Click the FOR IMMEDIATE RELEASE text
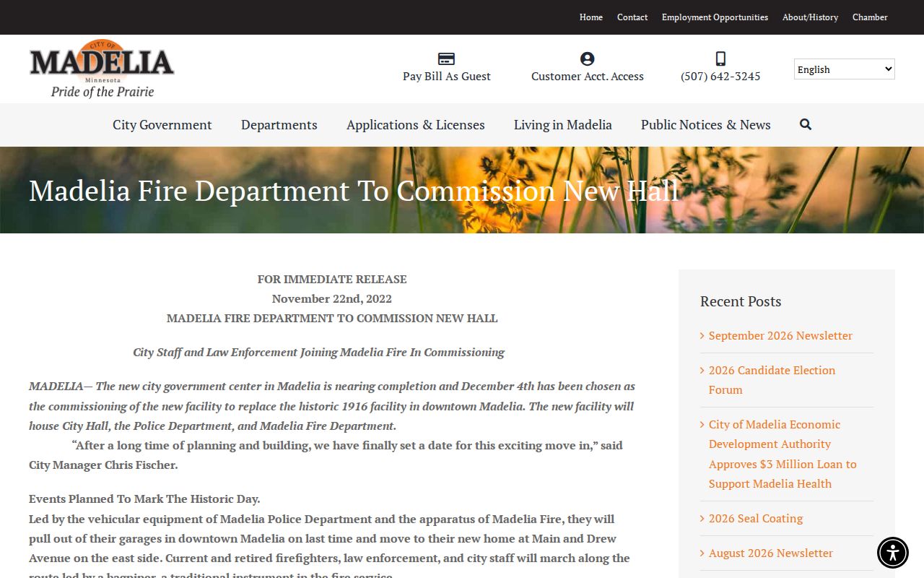The height and width of the screenshot is (578, 924). 332,280
